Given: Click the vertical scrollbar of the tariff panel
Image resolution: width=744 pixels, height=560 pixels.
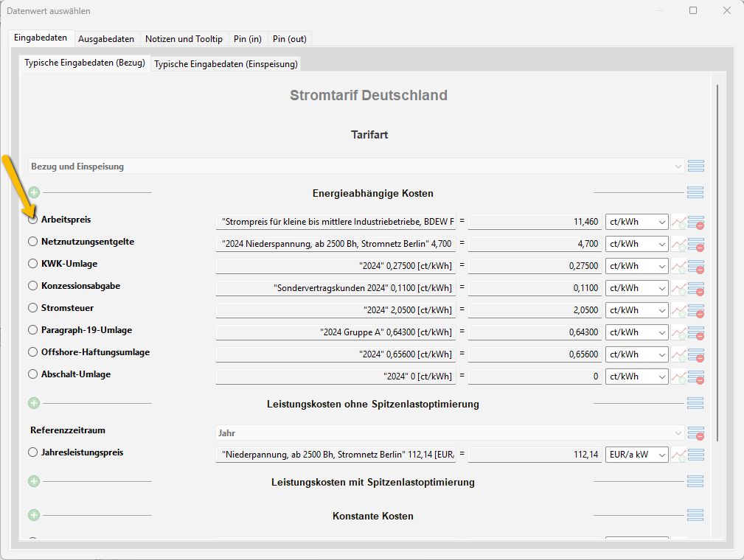Looking at the screenshot, I should coord(717,258).
